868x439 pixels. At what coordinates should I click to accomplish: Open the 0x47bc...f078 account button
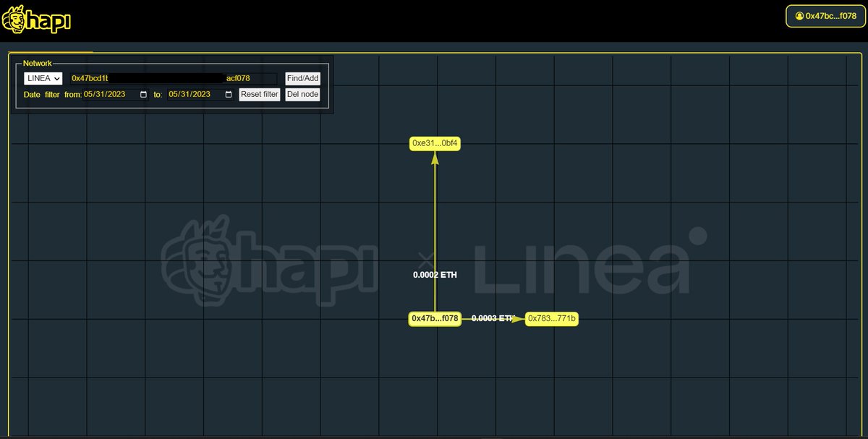pyautogui.click(x=825, y=16)
